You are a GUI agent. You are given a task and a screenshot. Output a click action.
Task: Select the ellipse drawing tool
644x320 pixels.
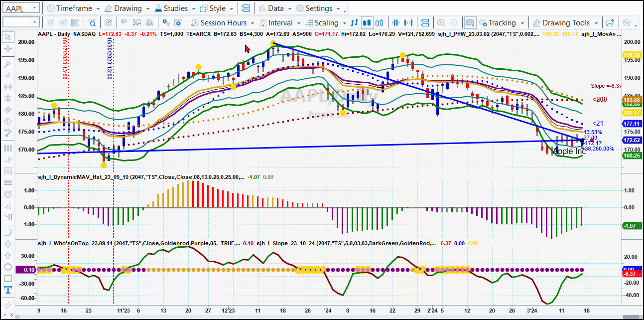(x=8, y=267)
